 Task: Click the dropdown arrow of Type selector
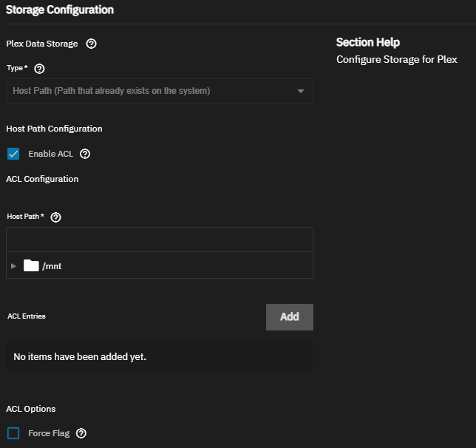pos(301,91)
